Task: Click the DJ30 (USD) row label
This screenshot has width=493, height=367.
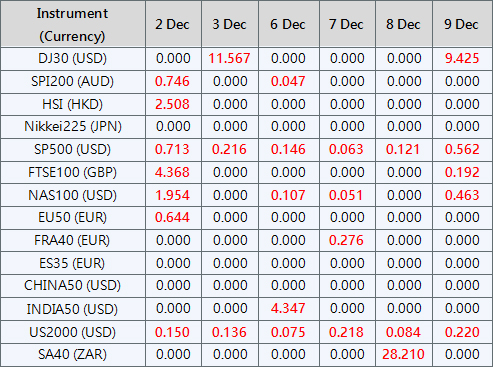Action: tap(72, 59)
